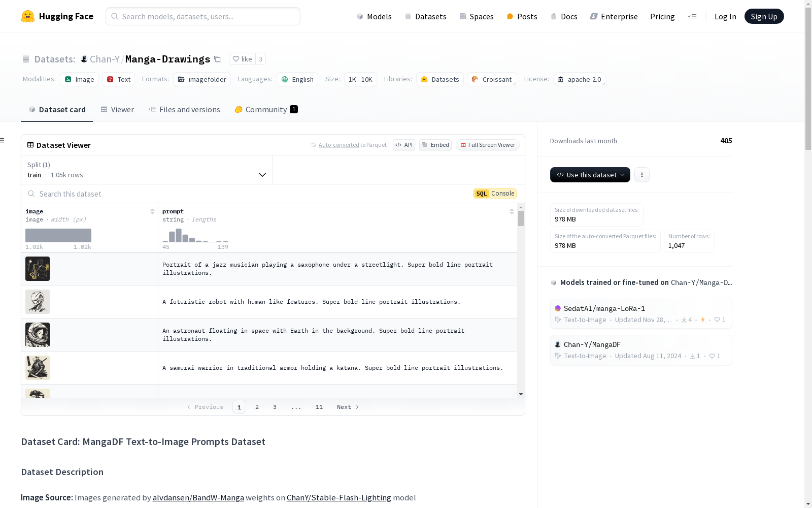
Task: Click the dataset icon beside Datasets heading
Action: pos(26,59)
